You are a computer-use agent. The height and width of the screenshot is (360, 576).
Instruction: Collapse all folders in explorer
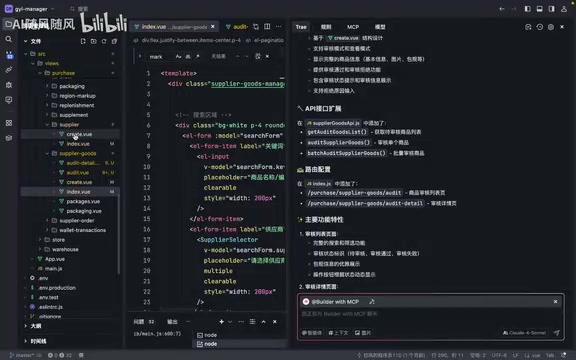pyautogui.click(x=114, y=41)
